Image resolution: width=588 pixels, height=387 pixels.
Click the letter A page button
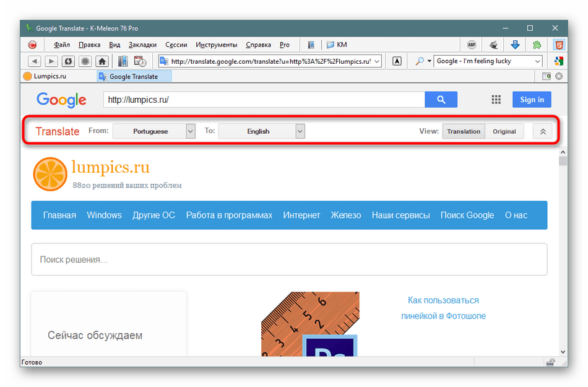397,61
